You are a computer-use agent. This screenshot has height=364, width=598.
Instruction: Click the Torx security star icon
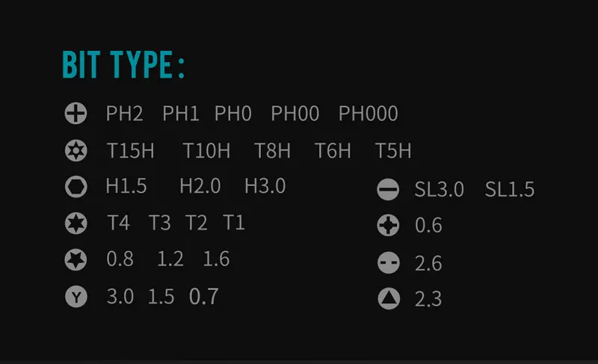pos(75,151)
